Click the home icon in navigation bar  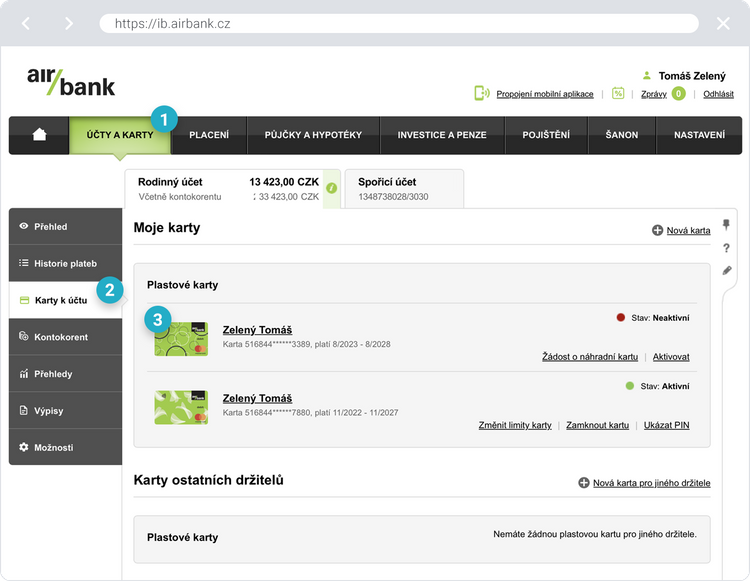coord(39,135)
